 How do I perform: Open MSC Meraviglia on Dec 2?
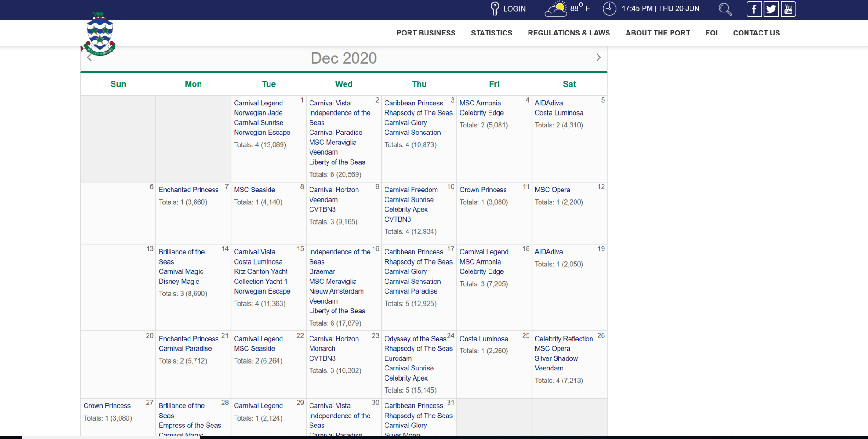coord(333,143)
